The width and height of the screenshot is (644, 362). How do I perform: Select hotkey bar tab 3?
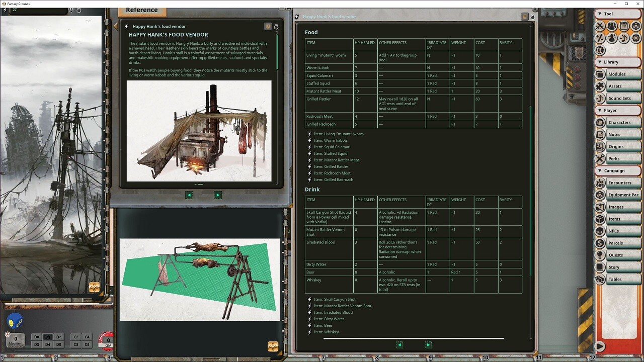coord(109,357)
